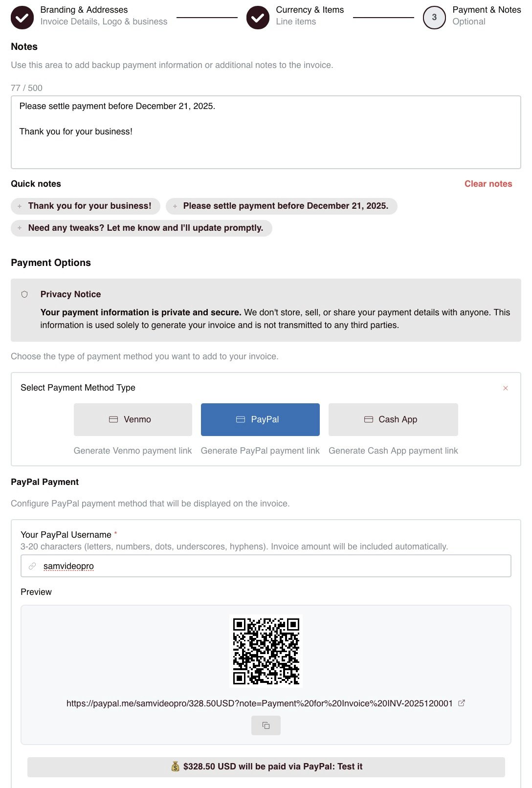Image resolution: width=532 pixels, height=788 pixels.
Task: Click the PayPal QR code preview
Action: (x=266, y=651)
